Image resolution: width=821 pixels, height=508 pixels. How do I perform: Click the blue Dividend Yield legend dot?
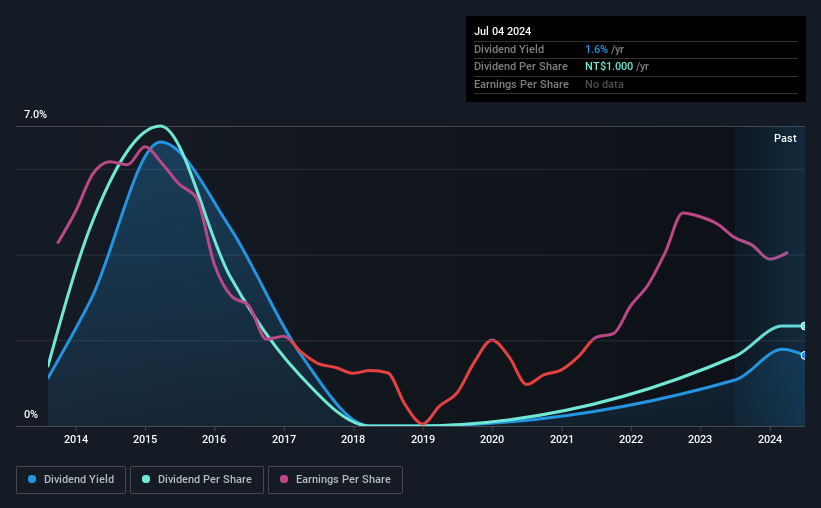click(32, 479)
